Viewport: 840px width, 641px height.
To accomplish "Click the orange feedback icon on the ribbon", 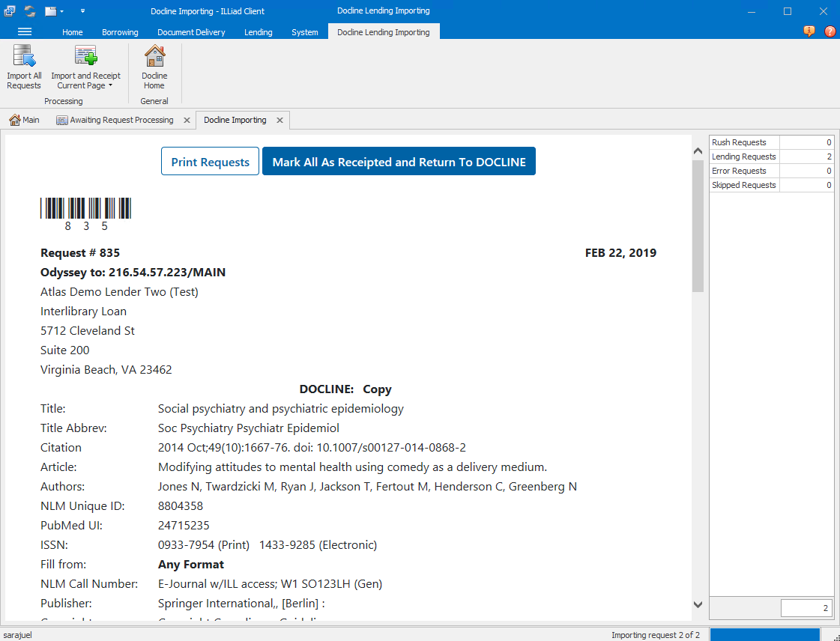I will [809, 31].
